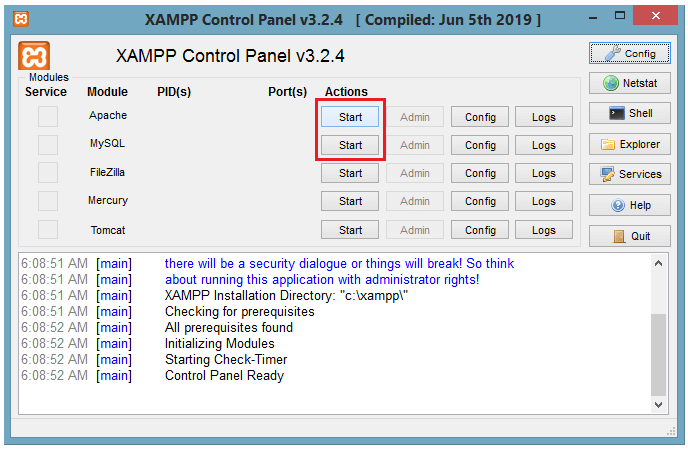Open Apache Config options
The height and width of the screenshot is (449, 688).
click(x=480, y=117)
